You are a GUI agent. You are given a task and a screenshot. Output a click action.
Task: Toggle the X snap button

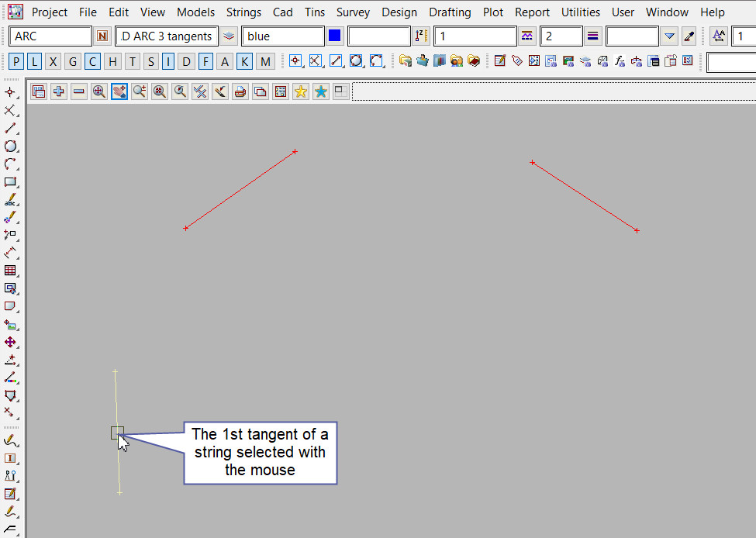click(x=54, y=61)
